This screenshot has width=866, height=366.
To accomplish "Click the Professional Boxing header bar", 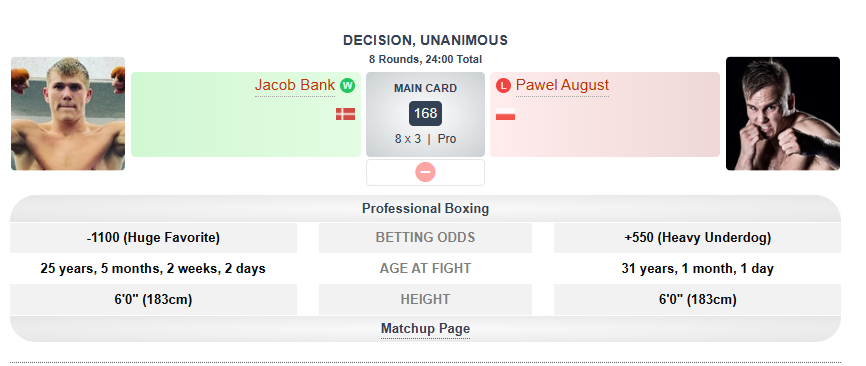I will coord(425,209).
